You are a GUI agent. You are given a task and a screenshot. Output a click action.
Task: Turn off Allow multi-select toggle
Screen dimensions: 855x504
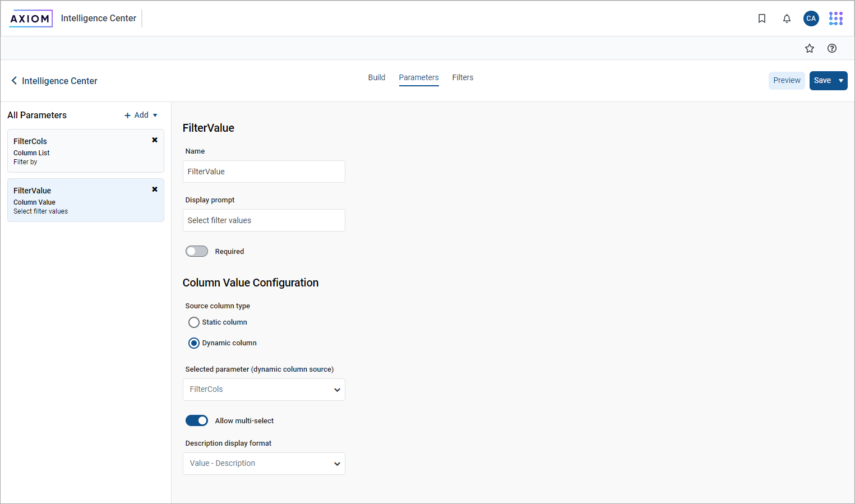pos(197,420)
